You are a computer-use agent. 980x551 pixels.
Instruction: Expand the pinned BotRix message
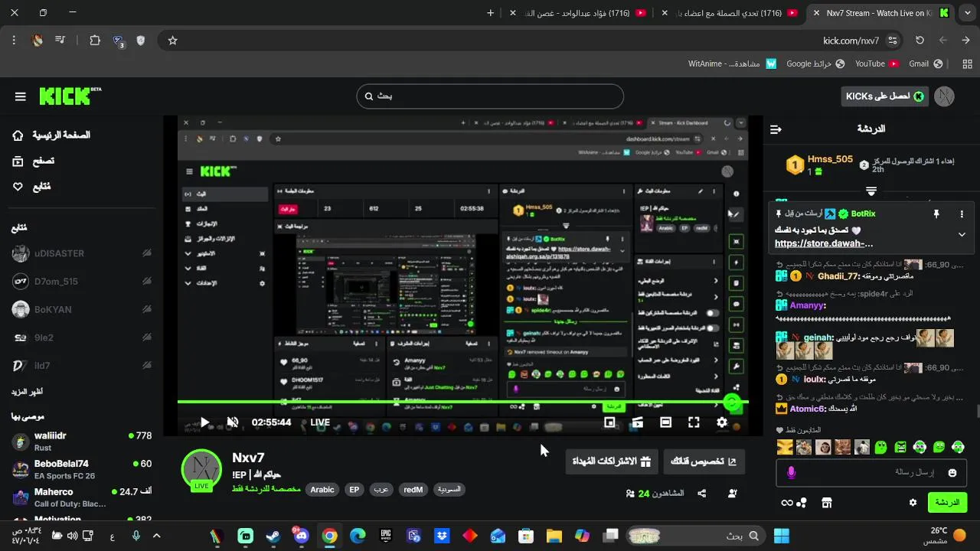tap(962, 235)
